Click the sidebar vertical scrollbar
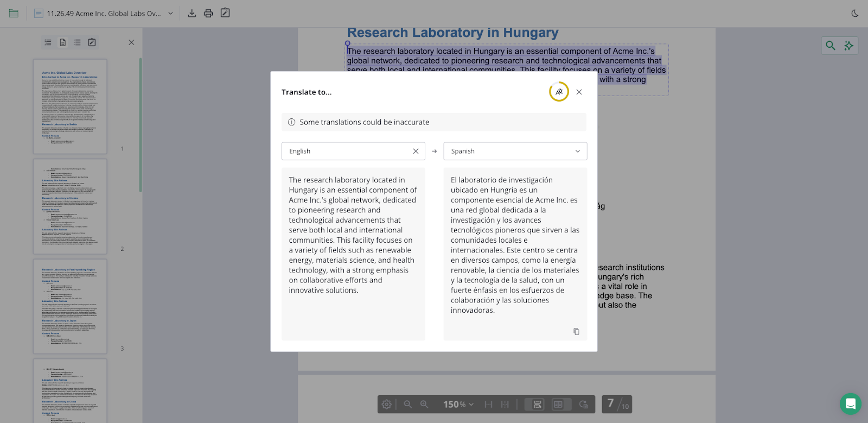868x423 pixels. coord(141,125)
